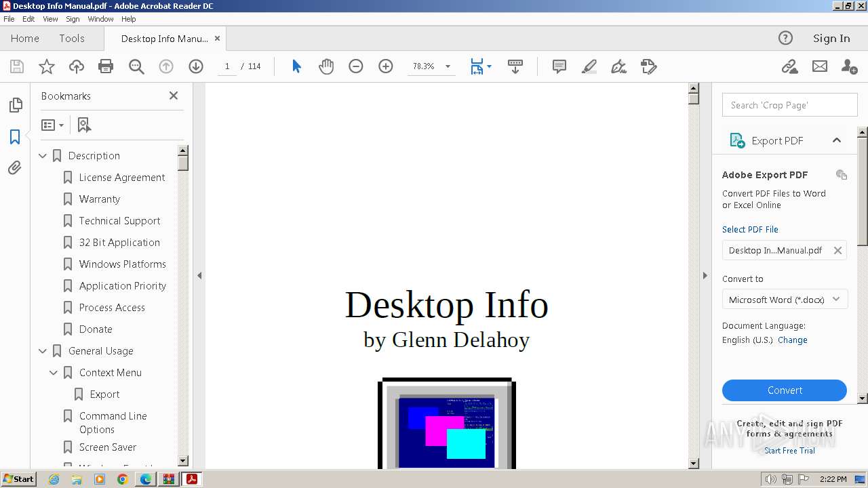
Task: Click Sign In
Action: (831, 39)
